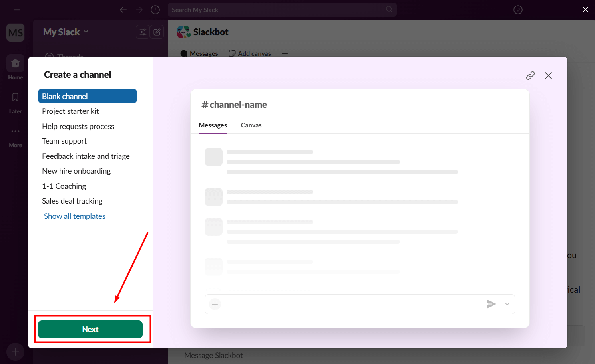Screen dimensions: 595x364
Task: Expand send options chevron in preview
Action: 507,304
